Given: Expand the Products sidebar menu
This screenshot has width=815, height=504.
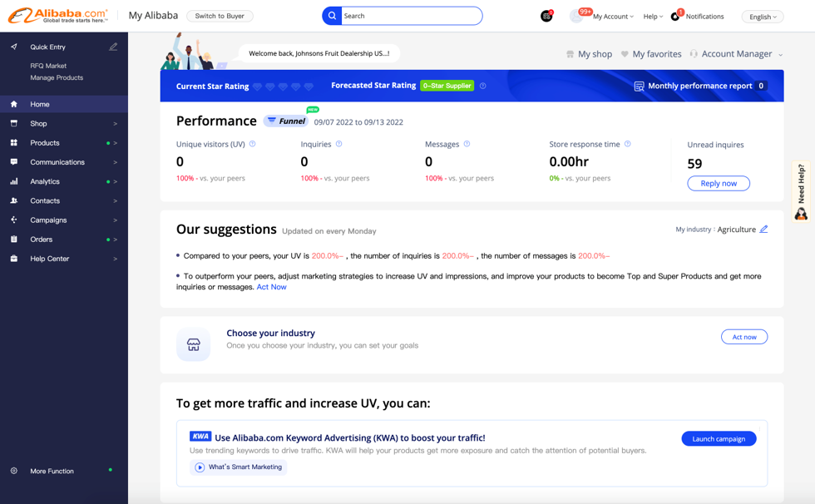Looking at the screenshot, I should (x=45, y=143).
